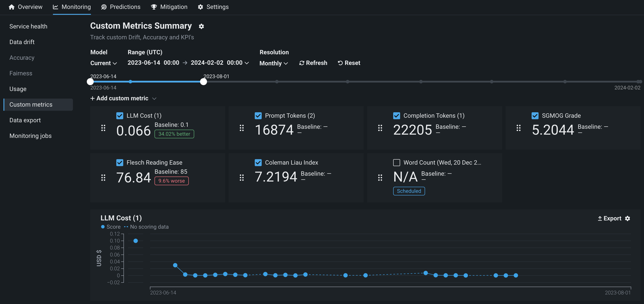
Task: Click drag handle on Flesch Reading Ease tile
Action: point(103,178)
